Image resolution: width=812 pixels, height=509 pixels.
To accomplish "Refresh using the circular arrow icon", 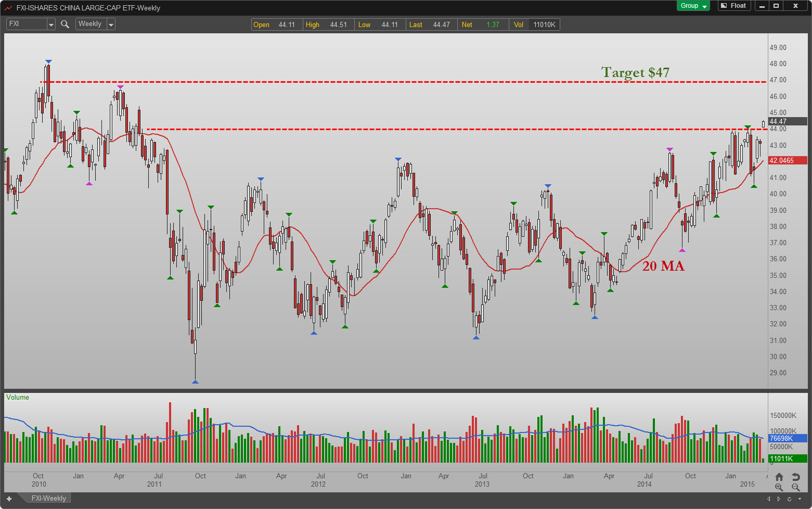I will click(789, 499).
